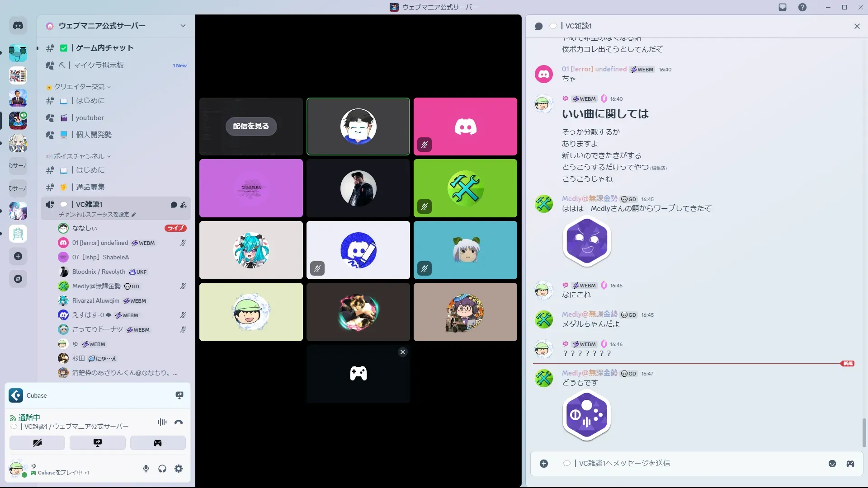
Task: Open the server discovery compass icon
Action: (18, 279)
